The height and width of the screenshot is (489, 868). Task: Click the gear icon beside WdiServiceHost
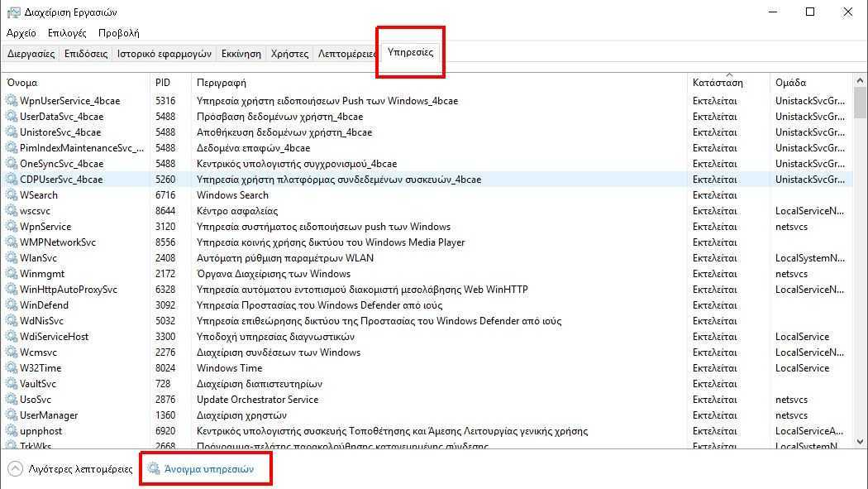12,337
